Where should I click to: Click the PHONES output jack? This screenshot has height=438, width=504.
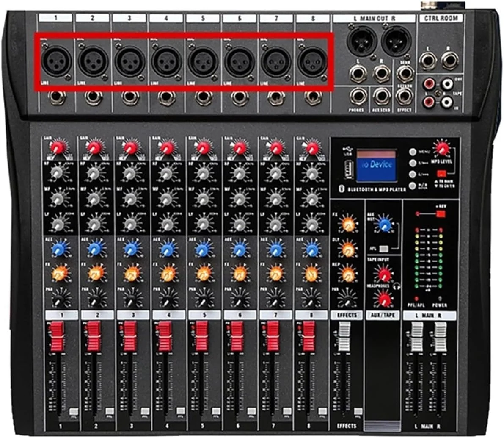358,96
